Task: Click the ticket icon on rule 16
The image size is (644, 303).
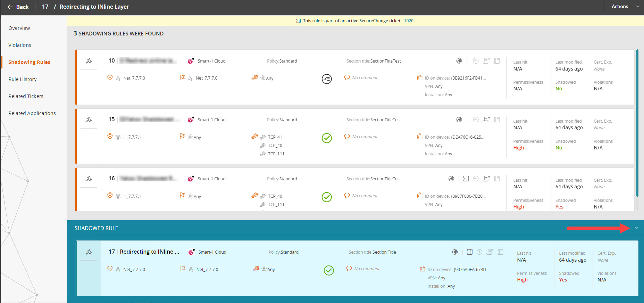Action: tap(466, 179)
